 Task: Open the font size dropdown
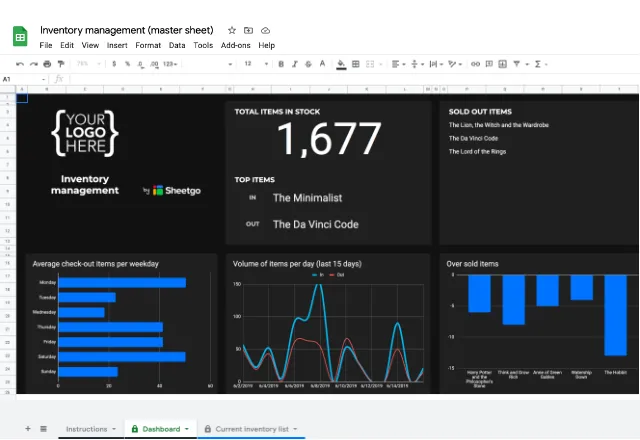pos(256,64)
